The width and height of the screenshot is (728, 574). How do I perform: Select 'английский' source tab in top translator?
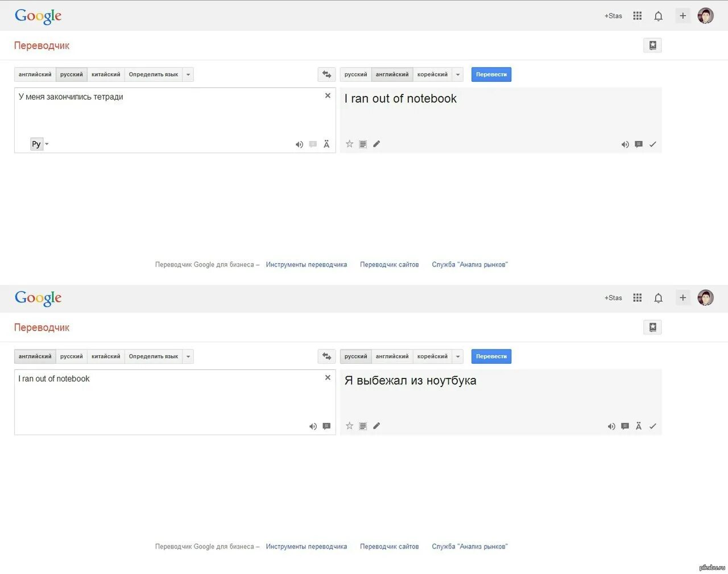point(35,74)
